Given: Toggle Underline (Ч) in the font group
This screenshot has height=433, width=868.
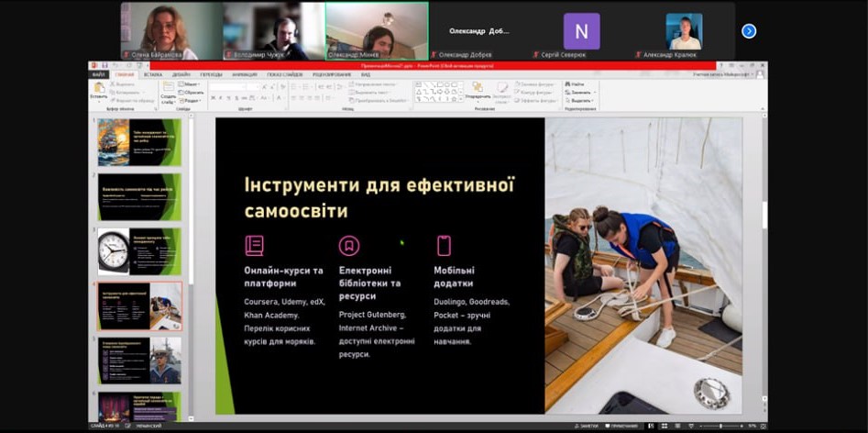Looking at the screenshot, I should [x=228, y=98].
